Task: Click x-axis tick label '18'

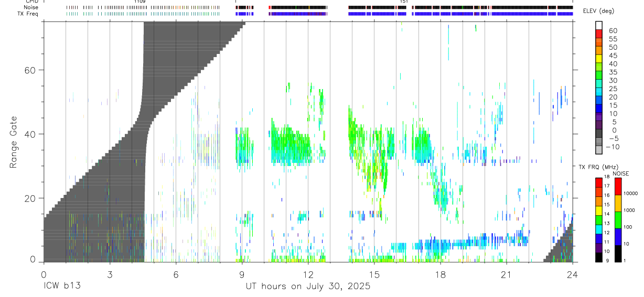Action: 440,274
